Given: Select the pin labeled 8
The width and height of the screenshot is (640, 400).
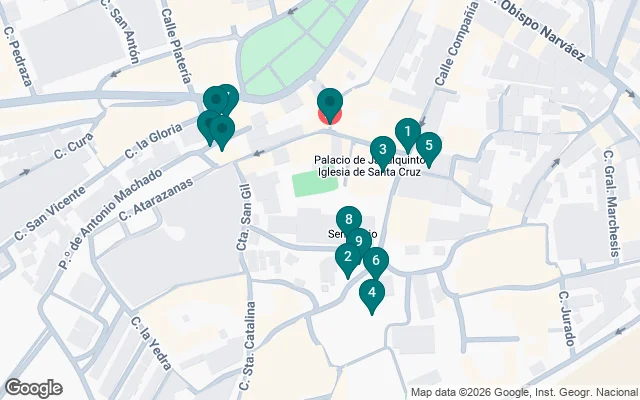Looking at the screenshot, I should click(x=349, y=220).
